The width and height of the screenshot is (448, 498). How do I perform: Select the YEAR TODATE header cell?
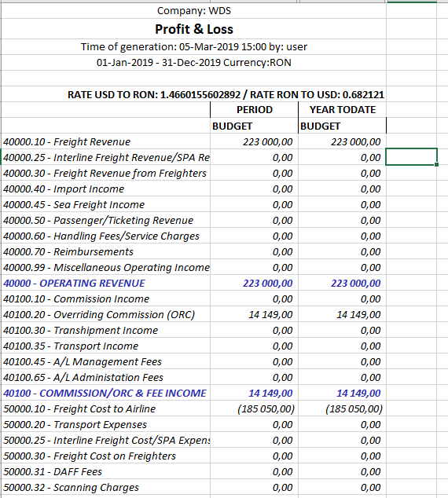click(x=342, y=110)
